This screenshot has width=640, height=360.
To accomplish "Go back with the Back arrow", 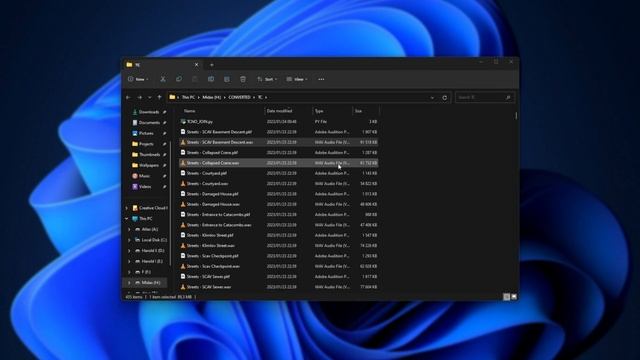I will click(129, 98).
